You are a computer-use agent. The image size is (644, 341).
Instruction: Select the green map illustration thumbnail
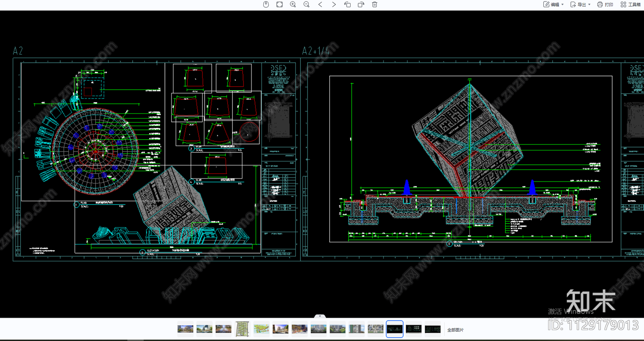[262, 329]
